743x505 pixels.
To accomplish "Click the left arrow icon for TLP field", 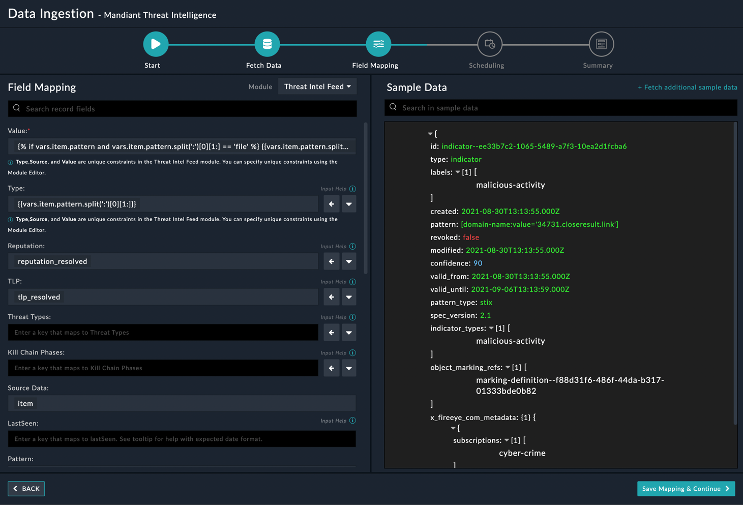I will 329,297.
